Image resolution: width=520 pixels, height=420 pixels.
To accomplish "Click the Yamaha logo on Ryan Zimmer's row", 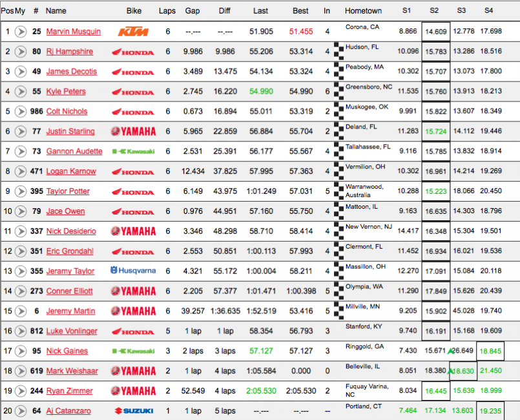I will 132,391.
